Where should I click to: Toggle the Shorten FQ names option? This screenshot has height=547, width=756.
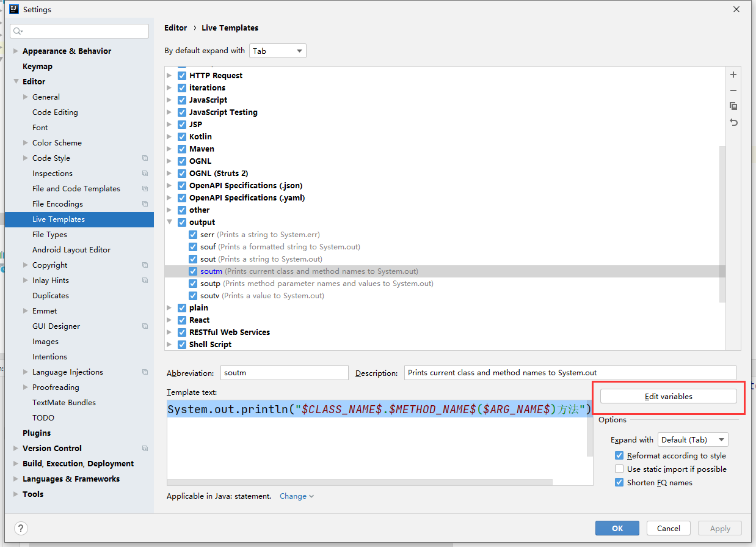pyautogui.click(x=619, y=483)
